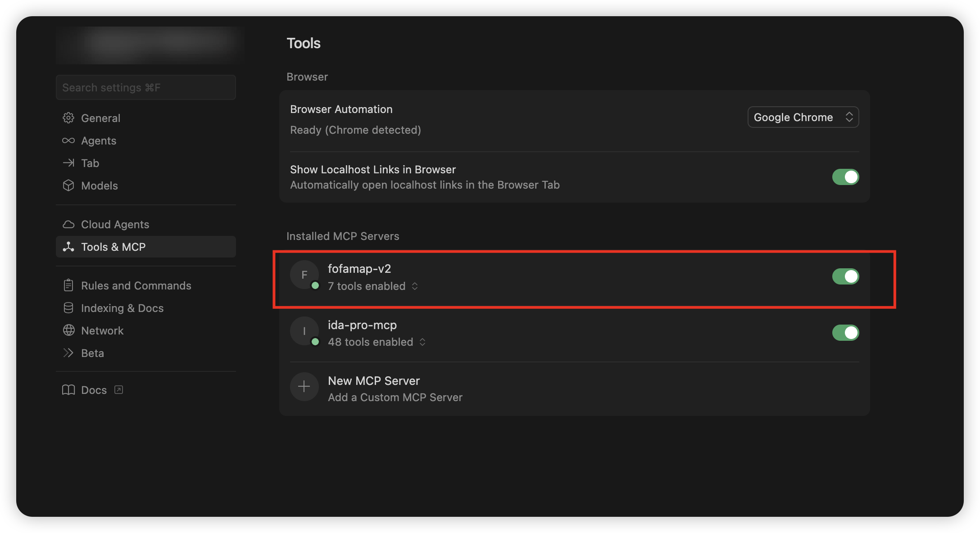Viewport: 980px width, 533px height.
Task: Click Add a Custom MCP Server
Action: [x=395, y=397]
